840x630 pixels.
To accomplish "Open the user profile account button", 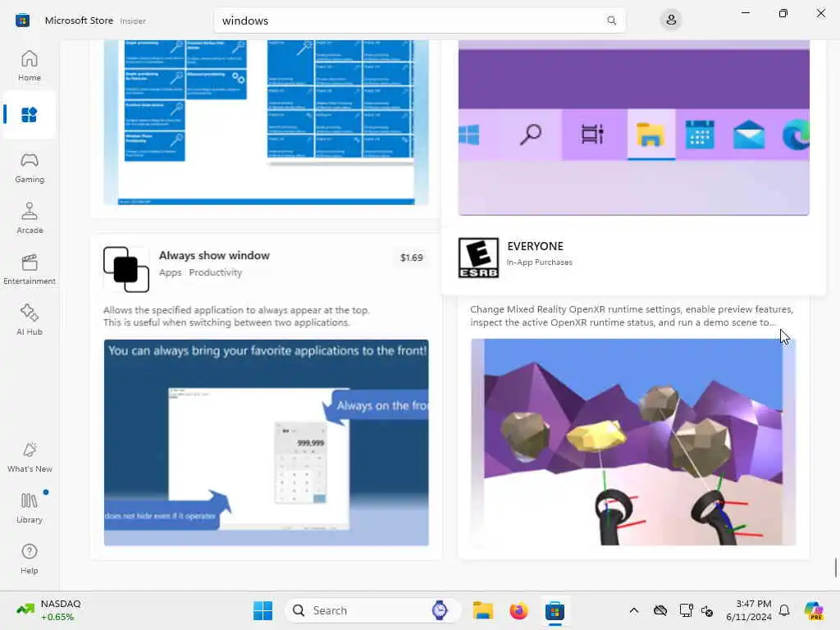I will pyautogui.click(x=671, y=21).
